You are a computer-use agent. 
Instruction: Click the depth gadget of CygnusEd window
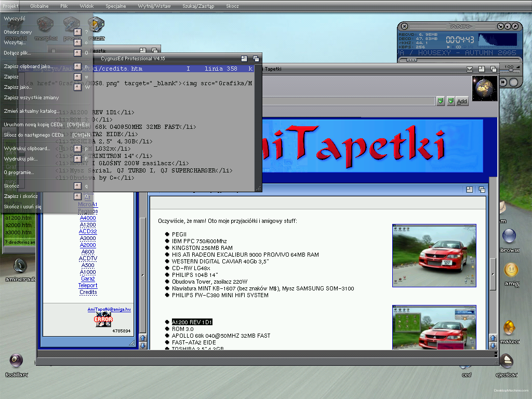[256, 59]
